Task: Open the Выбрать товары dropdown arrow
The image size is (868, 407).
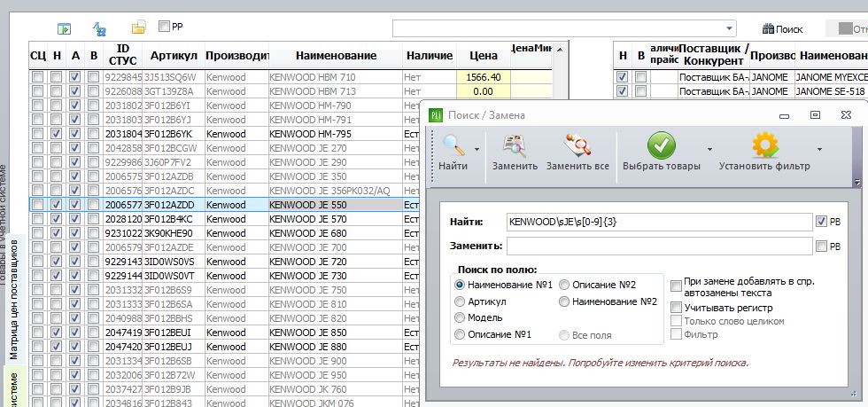Action: [709, 149]
